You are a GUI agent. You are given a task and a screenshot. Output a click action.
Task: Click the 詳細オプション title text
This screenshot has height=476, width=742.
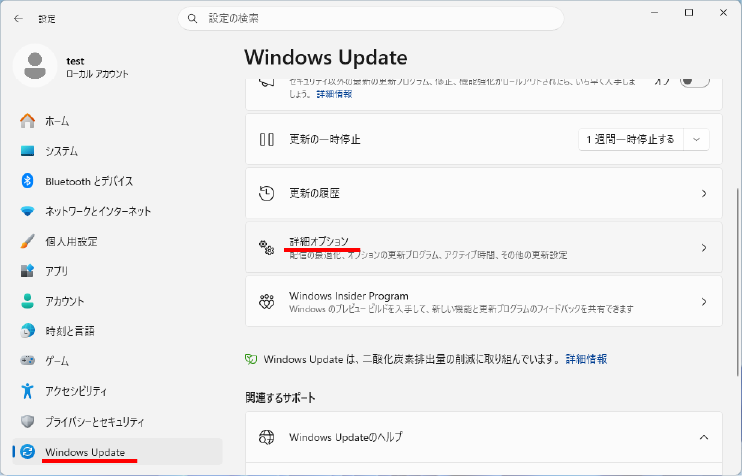point(319,241)
